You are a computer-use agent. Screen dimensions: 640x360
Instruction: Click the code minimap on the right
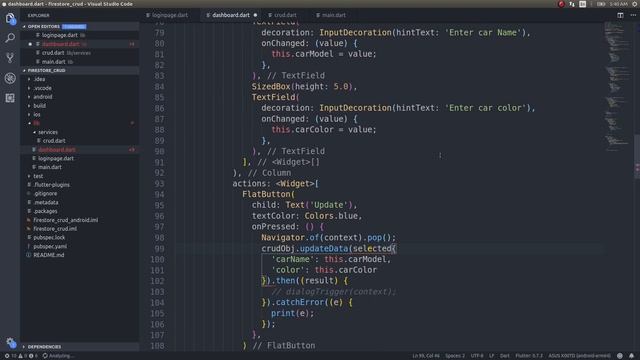[x=619, y=86]
